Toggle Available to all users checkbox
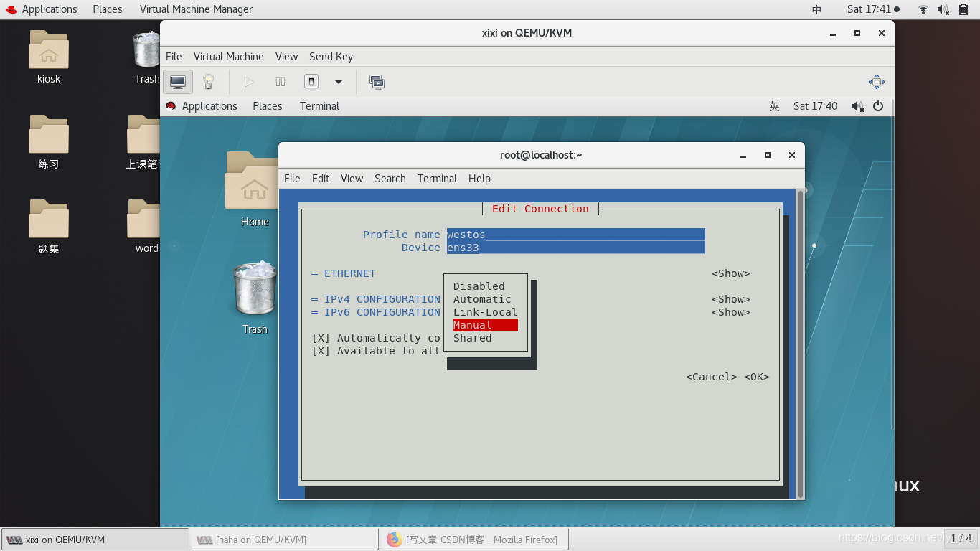980x551 pixels. point(321,351)
